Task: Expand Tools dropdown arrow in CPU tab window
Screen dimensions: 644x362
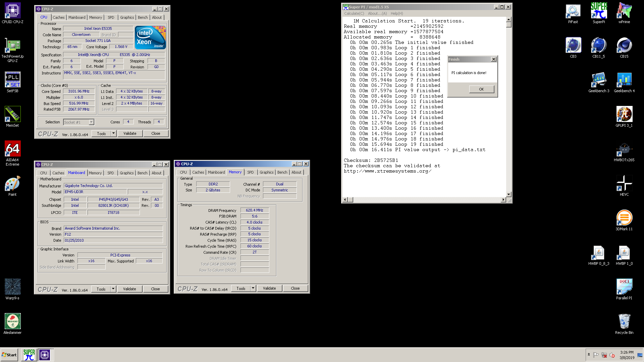Action: point(113,133)
